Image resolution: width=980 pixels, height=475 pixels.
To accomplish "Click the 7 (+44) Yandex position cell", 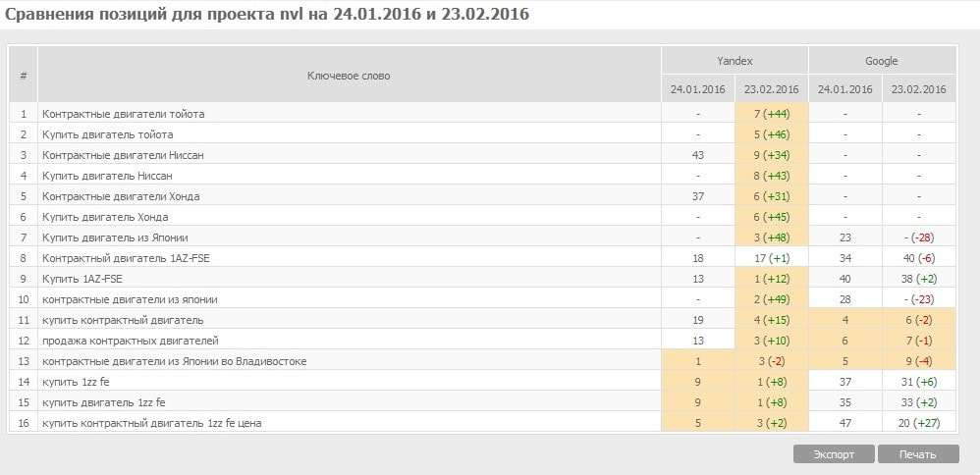I will [772, 114].
